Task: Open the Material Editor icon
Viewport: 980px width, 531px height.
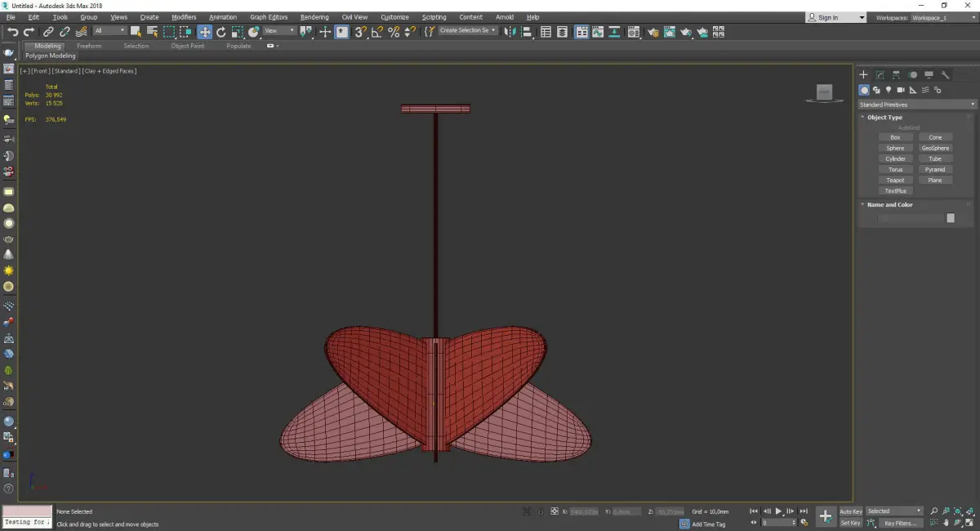Action: [x=634, y=32]
